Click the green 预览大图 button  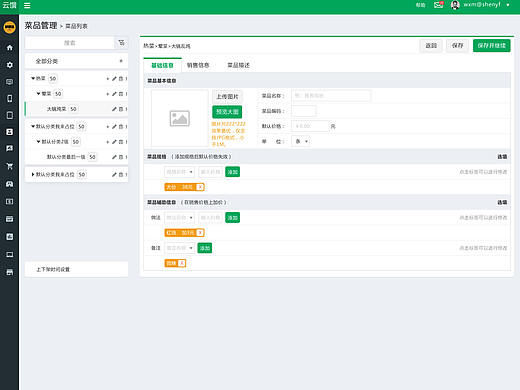point(227,112)
